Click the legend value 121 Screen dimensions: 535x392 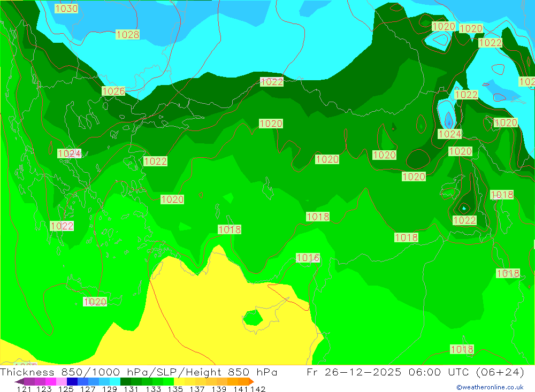(24, 389)
